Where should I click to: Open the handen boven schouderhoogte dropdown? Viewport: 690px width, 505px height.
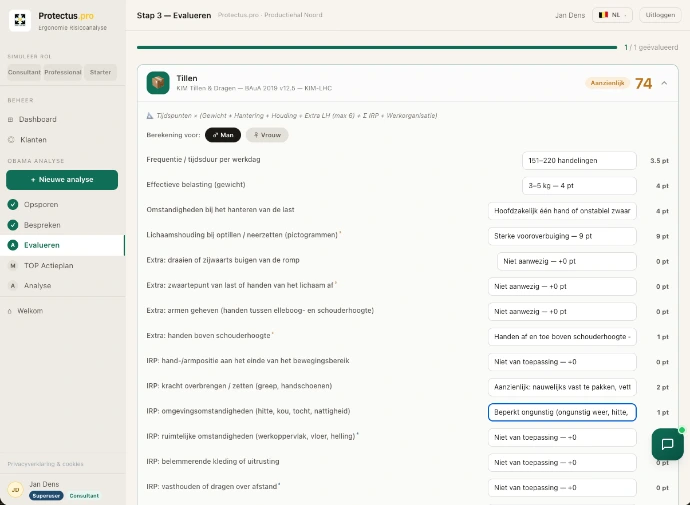(x=562, y=337)
